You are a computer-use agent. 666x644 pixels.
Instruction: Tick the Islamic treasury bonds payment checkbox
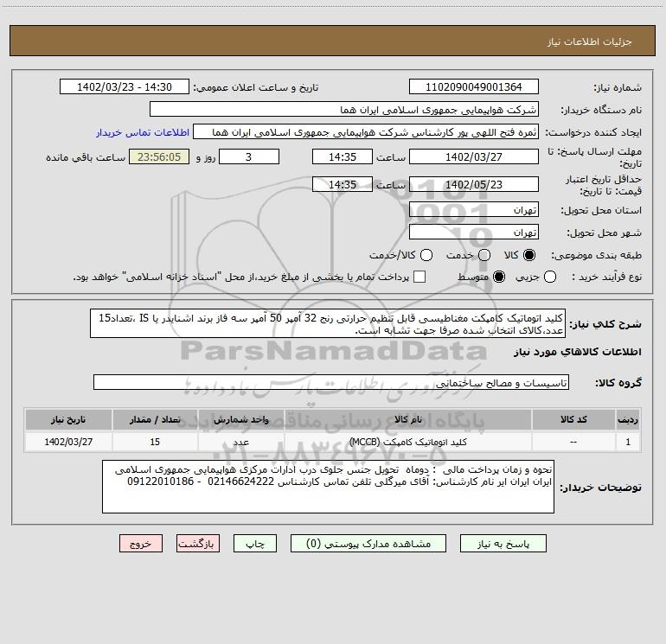click(x=419, y=277)
